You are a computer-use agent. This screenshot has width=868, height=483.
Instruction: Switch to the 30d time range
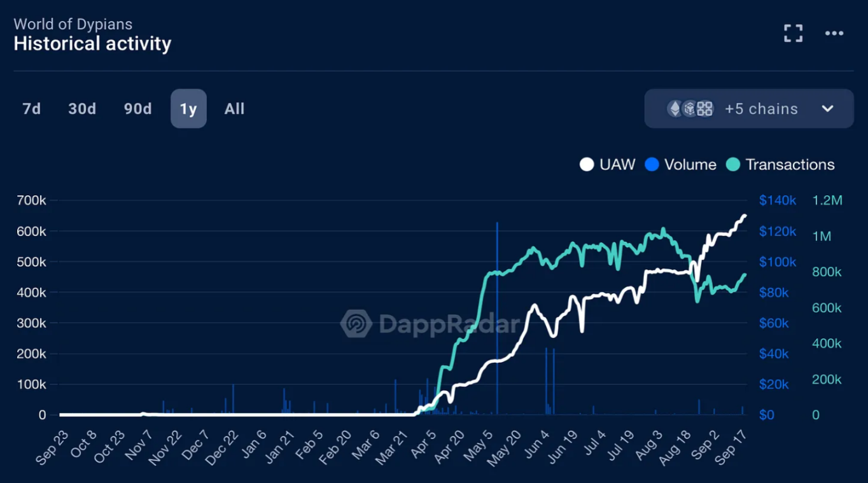[x=82, y=109]
